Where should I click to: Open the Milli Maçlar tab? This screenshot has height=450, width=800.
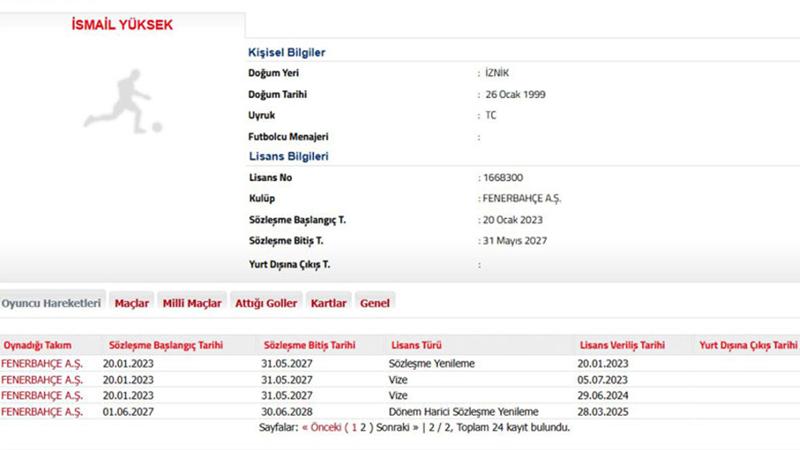tap(191, 302)
